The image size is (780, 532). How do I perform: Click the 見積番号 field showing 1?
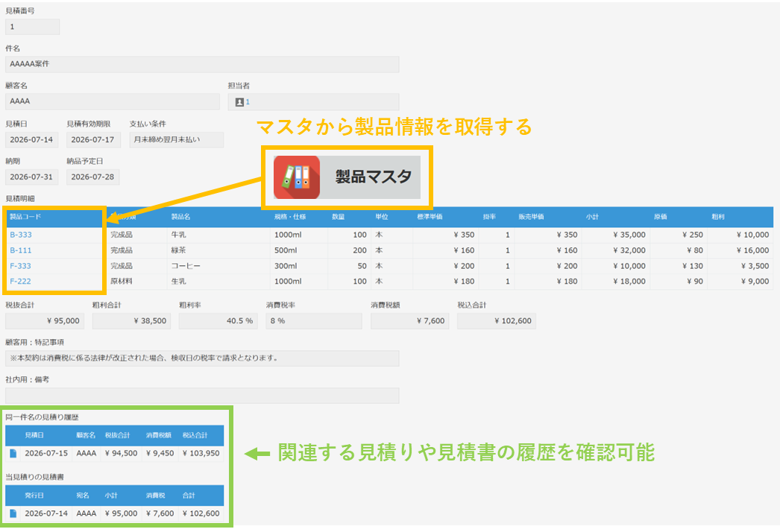tap(32, 27)
